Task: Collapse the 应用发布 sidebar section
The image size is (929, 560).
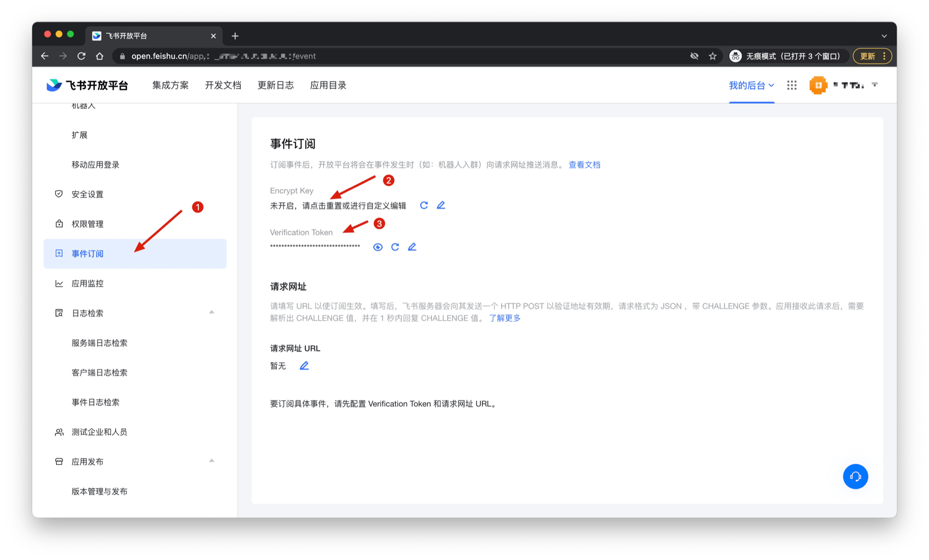Action: point(211,461)
